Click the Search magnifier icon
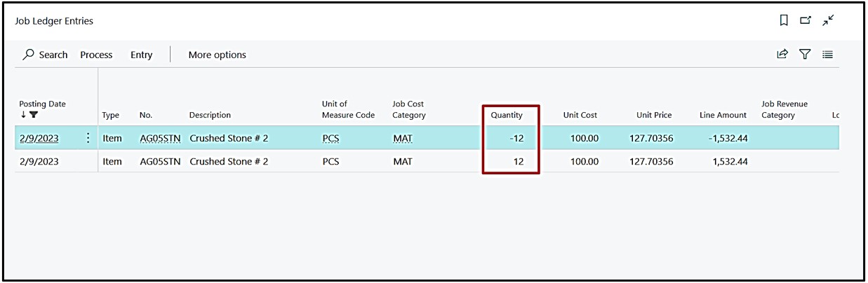The width and height of the screenshot is (868, 283). pos(29,55)
